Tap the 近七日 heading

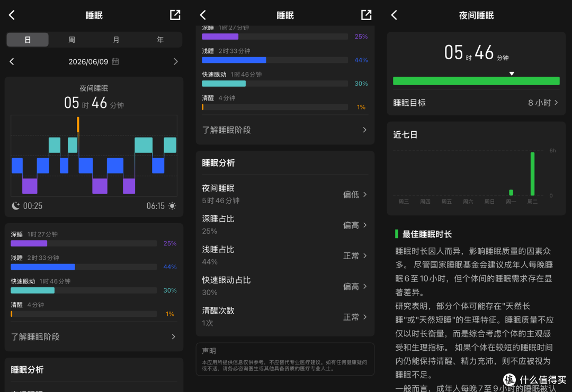[x=405, y=135]
